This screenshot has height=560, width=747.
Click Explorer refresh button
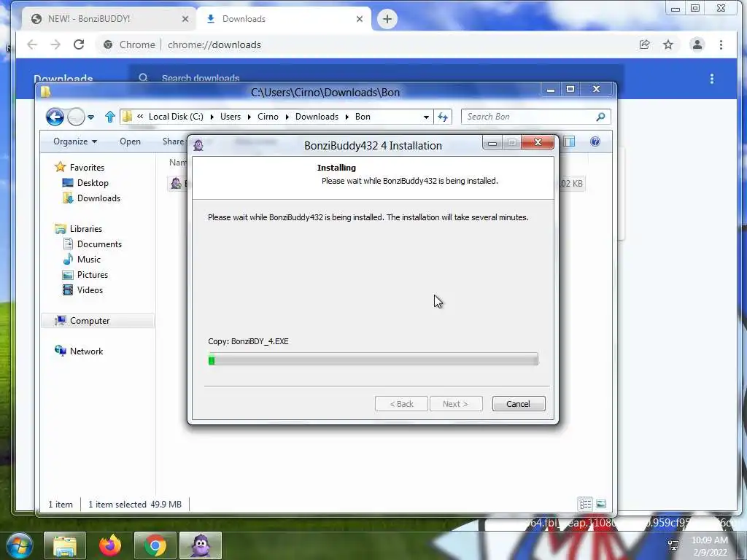click(x=443, y=117)
